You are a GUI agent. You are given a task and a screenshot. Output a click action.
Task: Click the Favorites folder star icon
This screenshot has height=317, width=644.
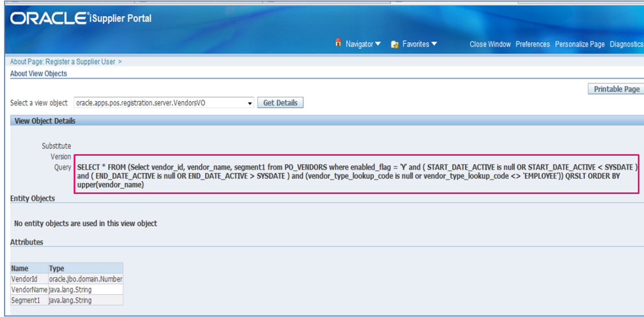395,45
